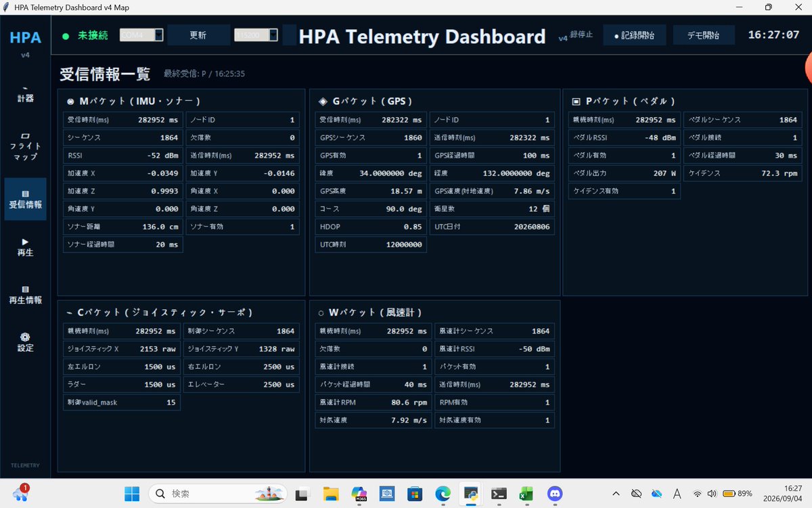Start recording with 記録開始 button
The height and width of the screenshot is (508, 812).
coord(634,35)
